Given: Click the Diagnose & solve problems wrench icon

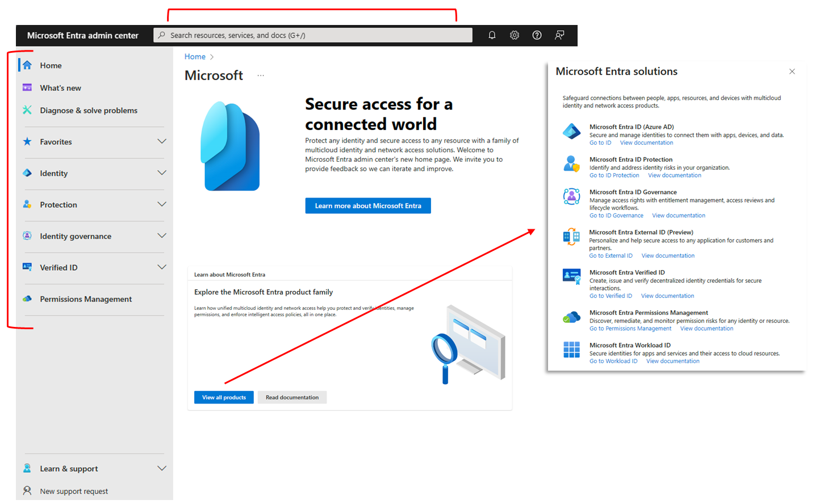Looking at the screenshot, I should (27, 110).
